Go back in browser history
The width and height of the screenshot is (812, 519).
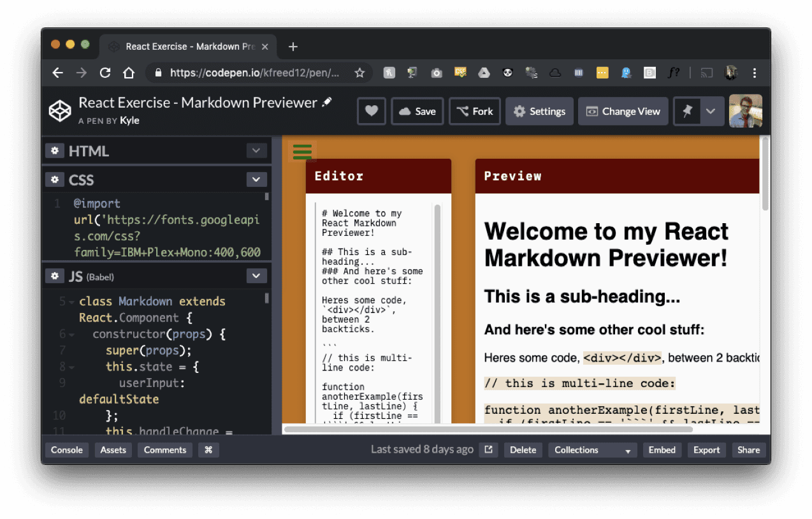point(58,73)
